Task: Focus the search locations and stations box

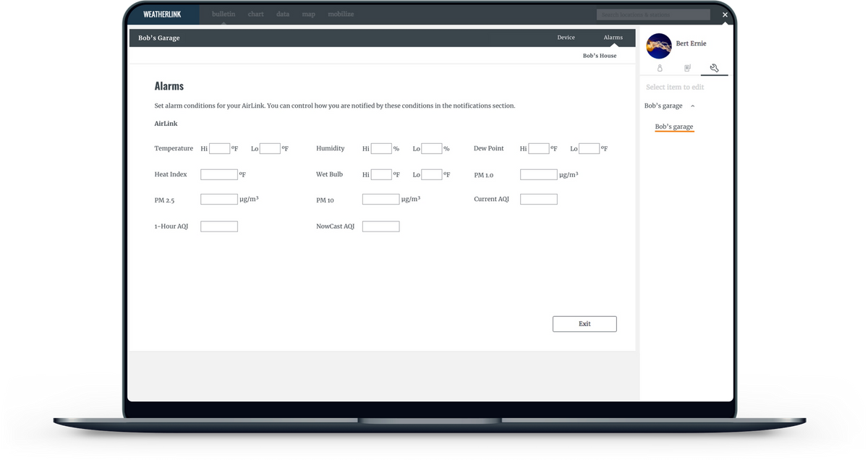Action: [653, 14]
